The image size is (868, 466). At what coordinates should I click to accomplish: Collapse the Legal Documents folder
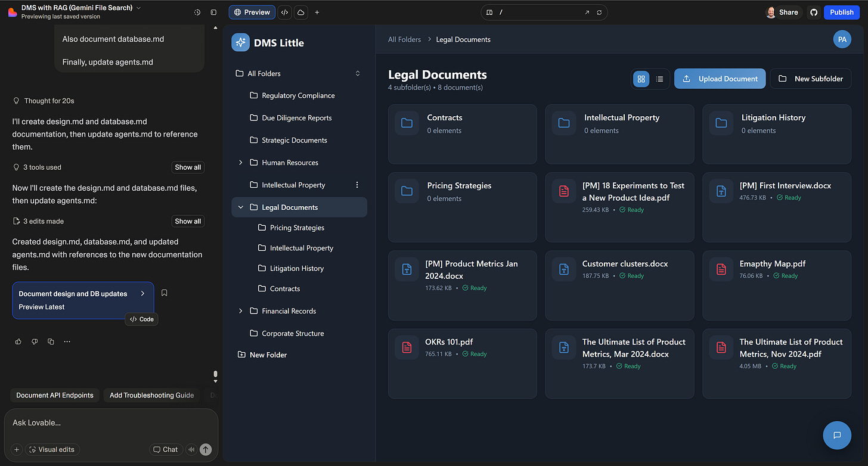pyautogui.click(x=240, y=207)
